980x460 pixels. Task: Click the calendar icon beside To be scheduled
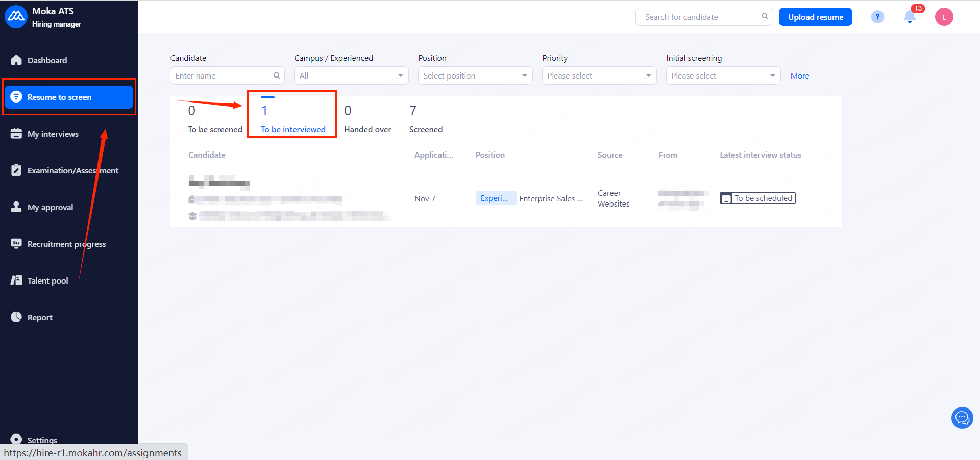tap(725, 198)
